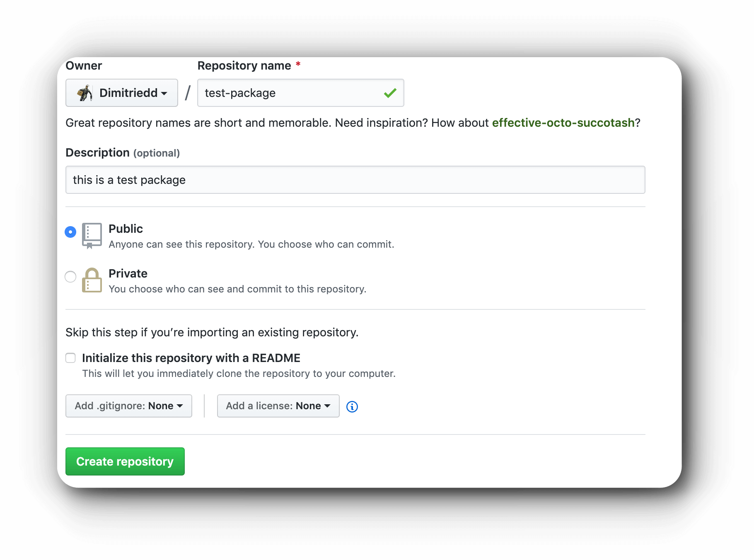Click the Description (optional) label
The width and height of the screenshot is (754, 560).
coord(123,152)
